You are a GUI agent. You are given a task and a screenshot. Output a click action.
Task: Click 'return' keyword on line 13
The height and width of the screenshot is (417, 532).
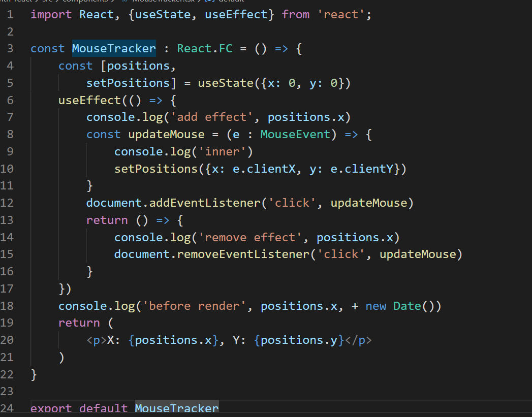click(107, 220)
